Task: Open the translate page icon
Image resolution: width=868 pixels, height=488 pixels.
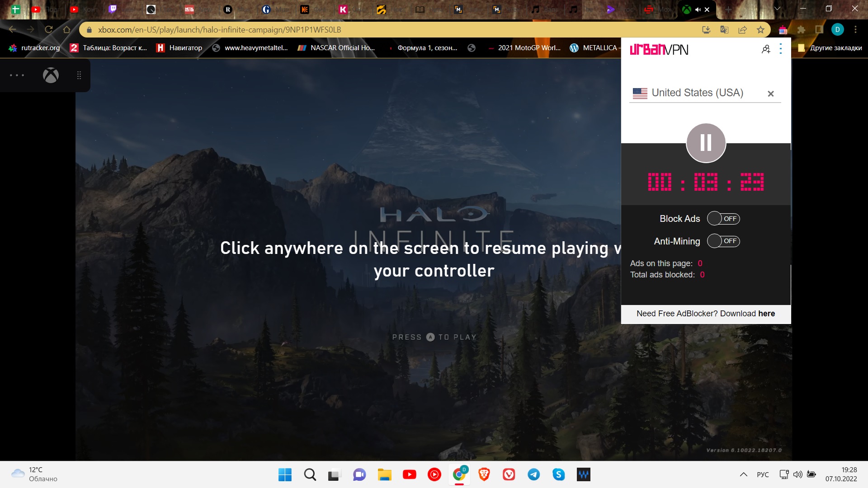Action: pyautogui.click(x=724, y=30)
